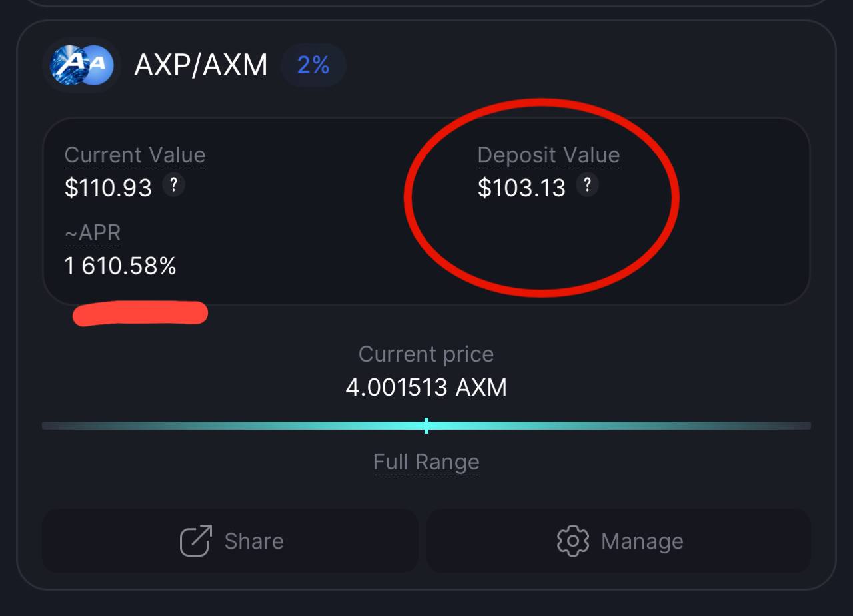
Task: Click the 4.001513 AXM price text
Action: click(426, 387)
